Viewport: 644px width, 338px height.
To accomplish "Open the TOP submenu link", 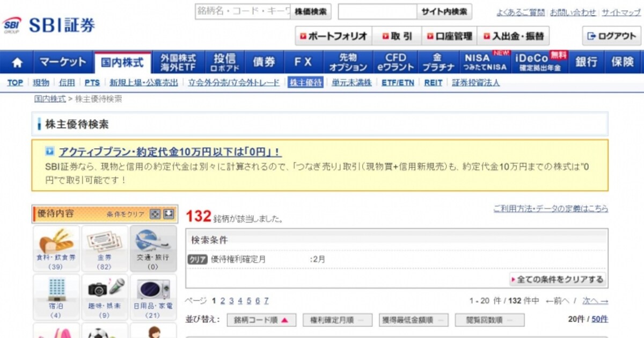I will (15, 82).
